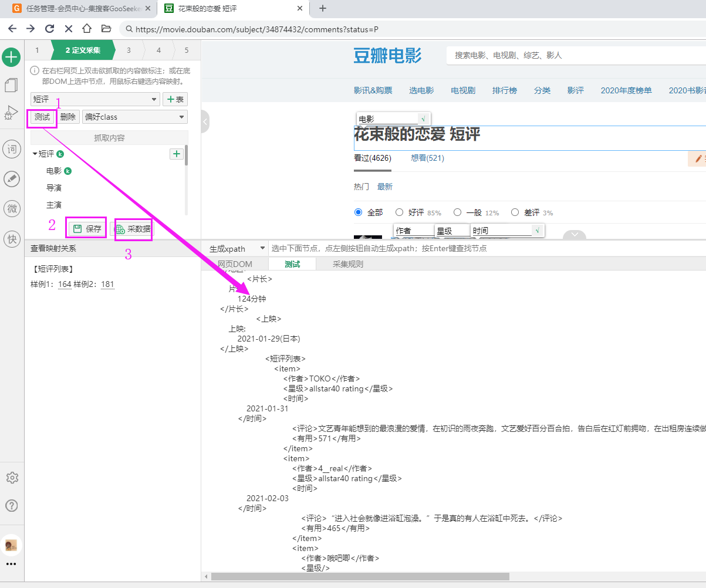Click the user avatar in the sidebar
706x588 pixels.
click(x=11, y=545)
